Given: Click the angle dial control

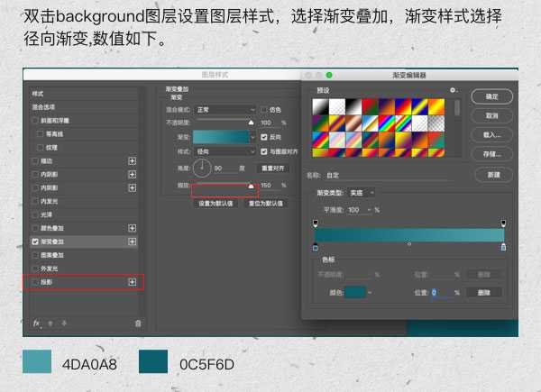Looking at the screenshot, I should pyautogui.click(x=202, y=168).
